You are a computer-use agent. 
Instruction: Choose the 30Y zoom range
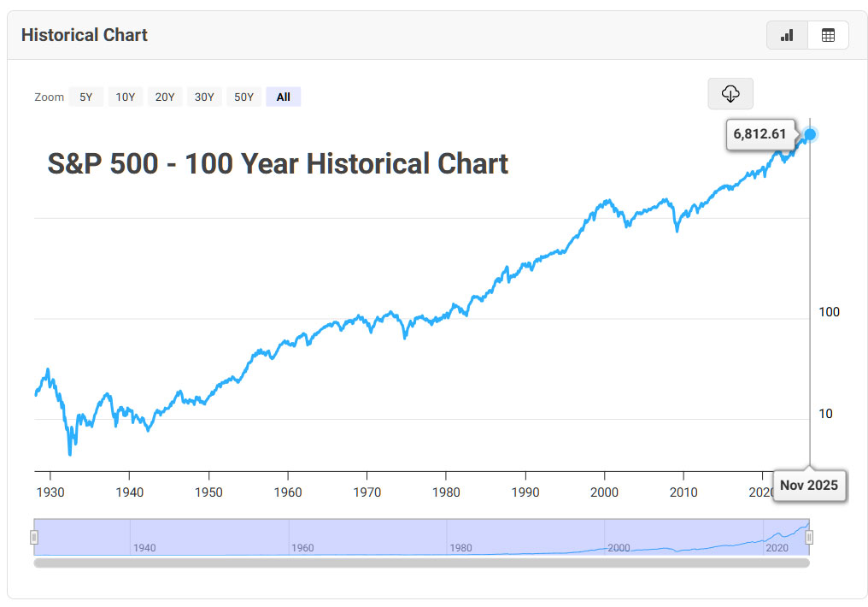(204, 97)
